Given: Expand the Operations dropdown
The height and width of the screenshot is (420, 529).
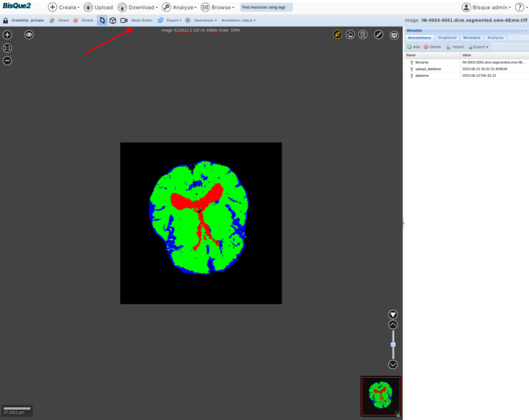Looking at the screenshot, I should pos(205,21).
